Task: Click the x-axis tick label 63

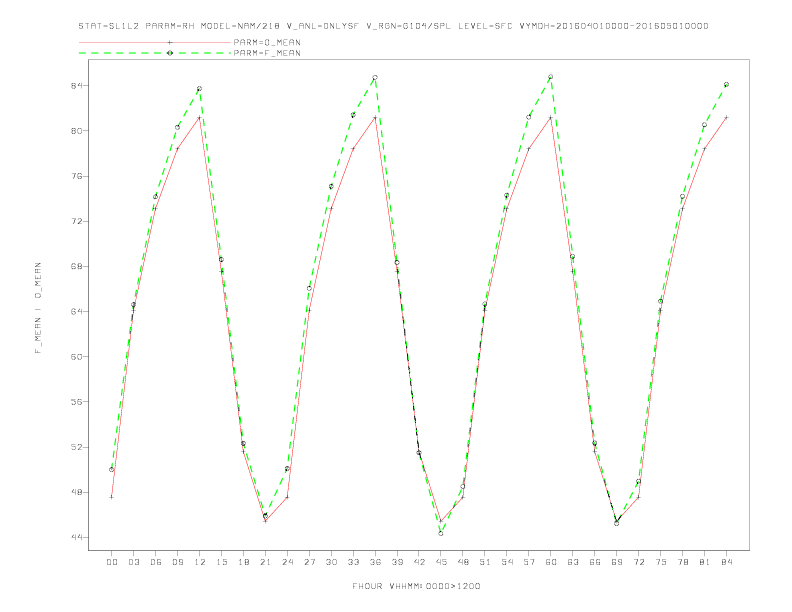Action: [x=573, y=562]
